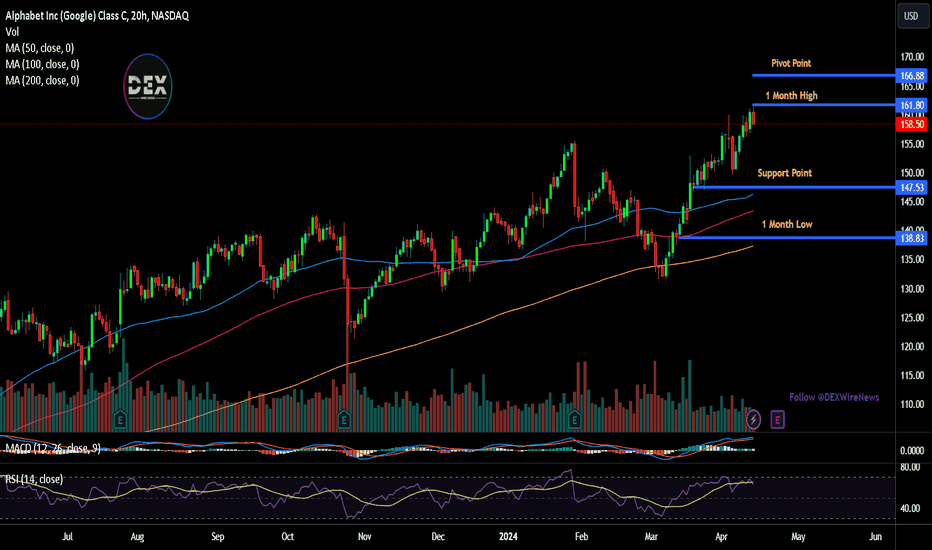Screen dimensions: 932x550
Task: Click the earnings E marker near August
Action: (120, 420)
